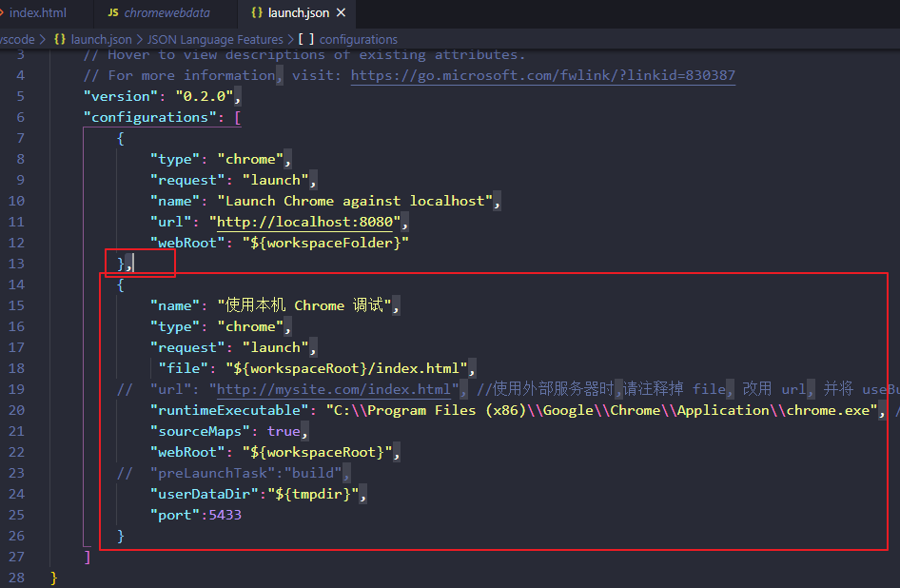
Task: Click the port number 5433
Action: (x=225, y=514)
